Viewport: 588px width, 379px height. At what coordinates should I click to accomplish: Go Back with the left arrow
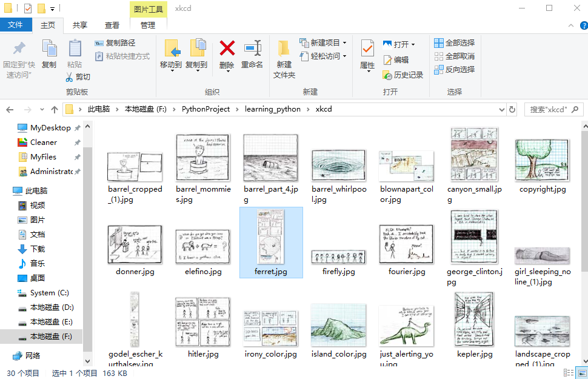tap(10, 110)
